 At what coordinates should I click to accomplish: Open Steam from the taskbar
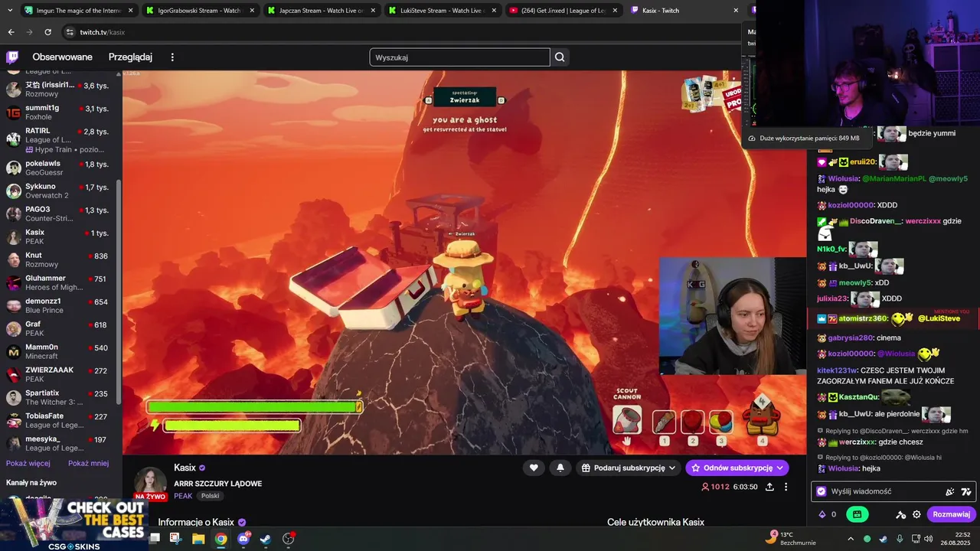tap(266, 539)
